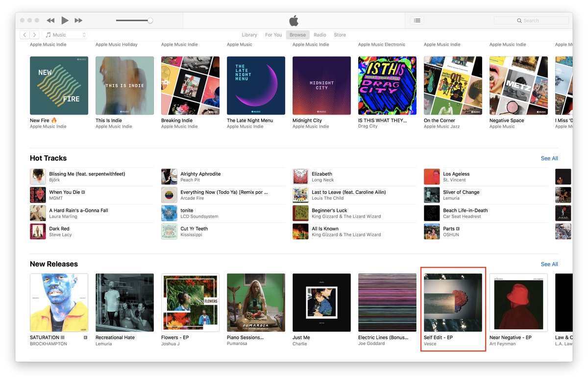Select the Browse tab

pos(297,35)
